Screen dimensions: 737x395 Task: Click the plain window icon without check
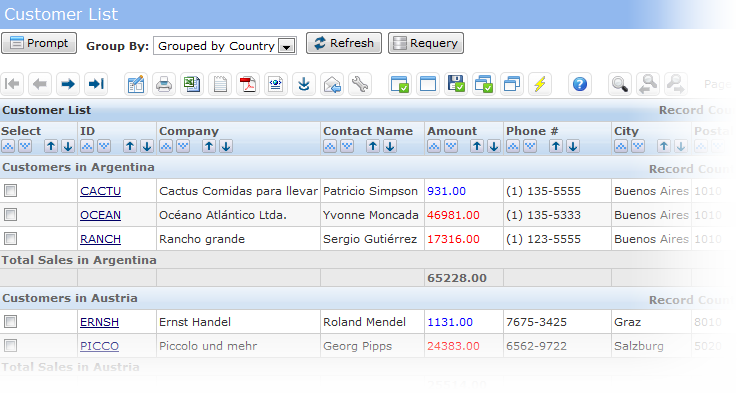pyautogui.click(x=428, y=84)
